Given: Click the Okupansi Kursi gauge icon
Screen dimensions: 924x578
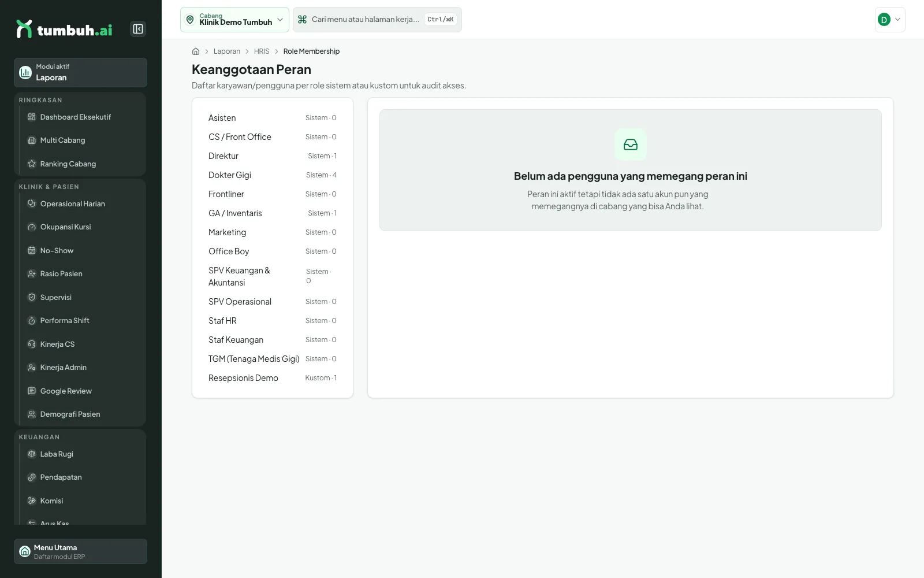Looking at the screenshot, I should pyautogui.click(x=32, y=227).
